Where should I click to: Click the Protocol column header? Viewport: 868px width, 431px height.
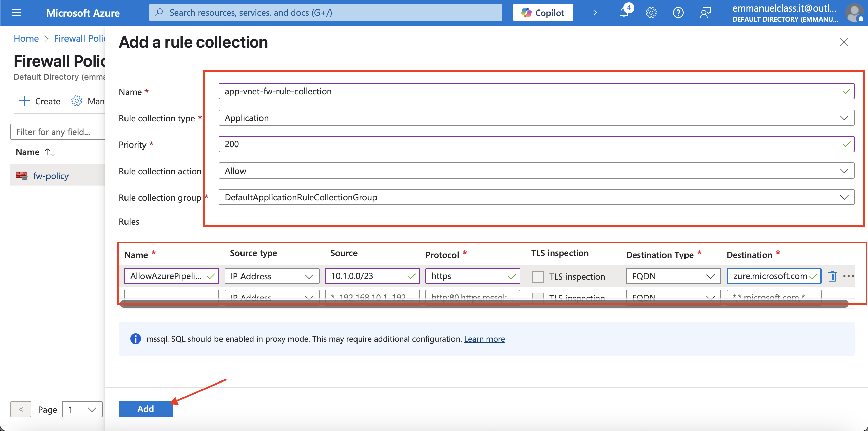442,255
